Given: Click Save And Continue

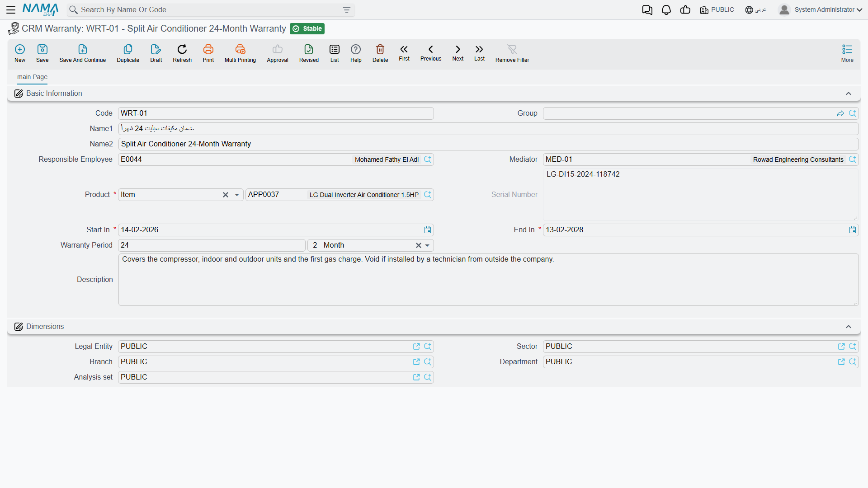Looking at the screenshot, I should point(83,53).
